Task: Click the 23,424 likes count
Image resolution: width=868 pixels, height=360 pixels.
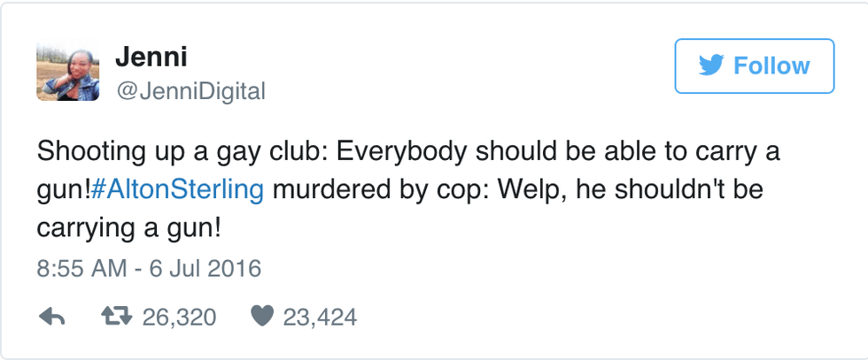Action: pyautogui.click(x=320, y=317)
